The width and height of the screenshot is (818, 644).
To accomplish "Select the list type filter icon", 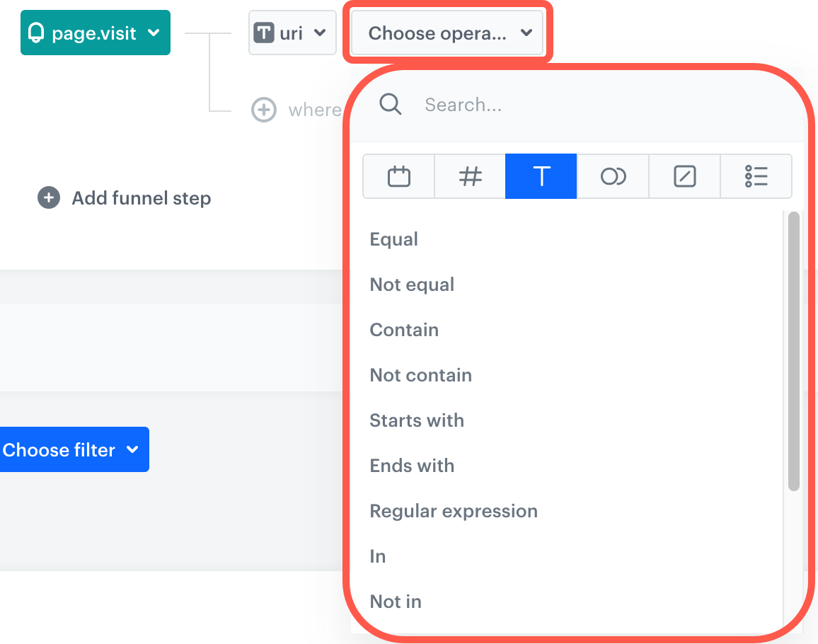I will (x=756, y=176).
